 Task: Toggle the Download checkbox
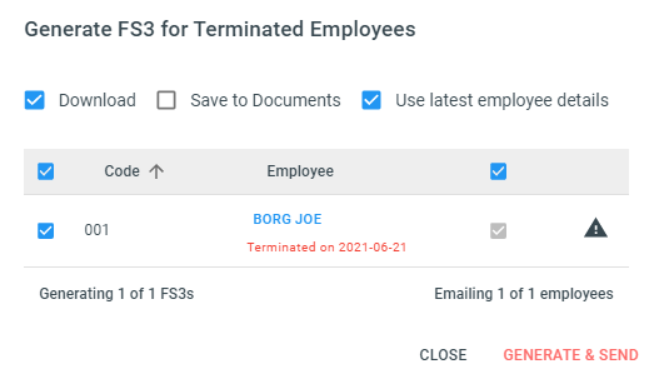[x=34, y=100]
